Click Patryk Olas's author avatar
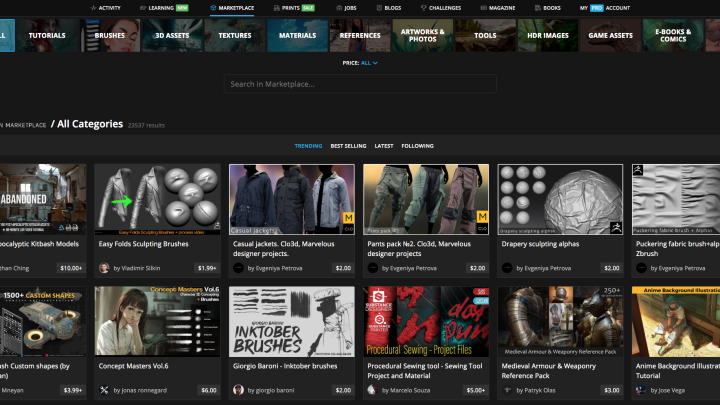Image resolution: width=720 pixels, height=405 pixels. tap(507, 390)
